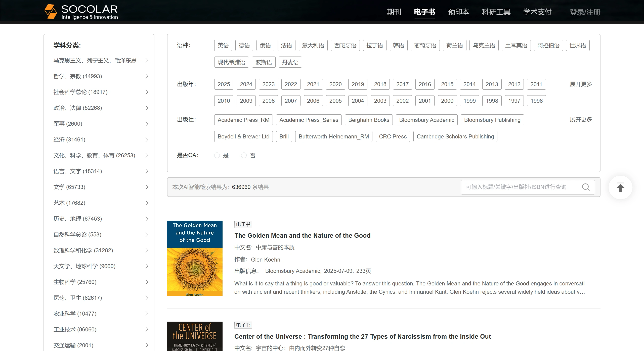Expand the 艺术 category chevron
644x351 pixels.
coord(147,203)
